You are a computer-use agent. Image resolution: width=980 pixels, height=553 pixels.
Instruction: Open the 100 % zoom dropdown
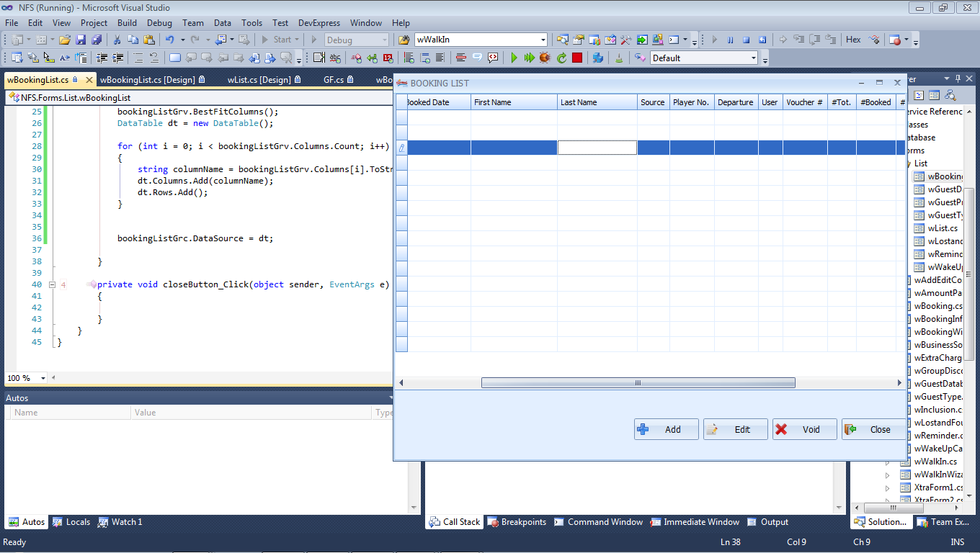[43, 378]
